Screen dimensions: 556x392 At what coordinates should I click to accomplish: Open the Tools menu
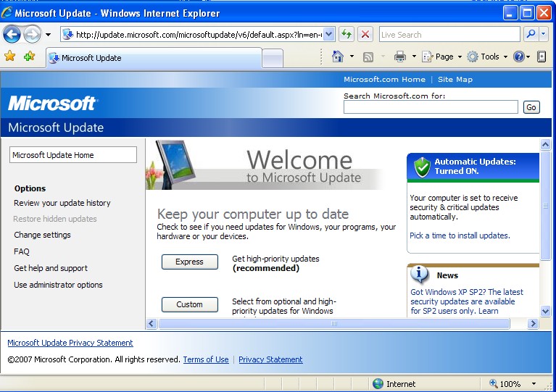click(487, 57)
